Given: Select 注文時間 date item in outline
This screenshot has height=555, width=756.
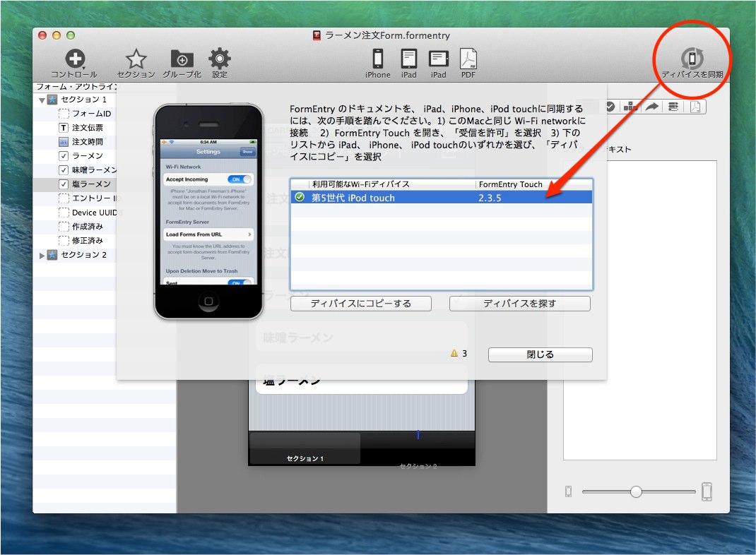Looking at the screenshot, I should (81, 142).
